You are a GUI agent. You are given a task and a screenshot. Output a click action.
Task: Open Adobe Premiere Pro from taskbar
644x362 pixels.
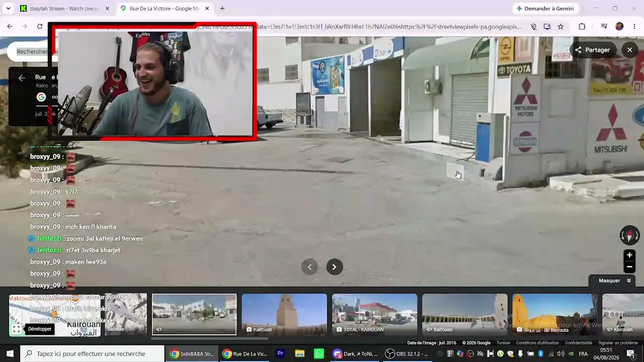pyautogui.click(x=280, y=353)
